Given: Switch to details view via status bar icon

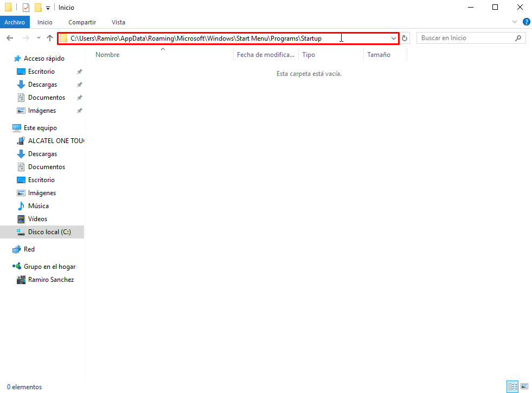Looking at the screenshot, I should pos(512,386).
